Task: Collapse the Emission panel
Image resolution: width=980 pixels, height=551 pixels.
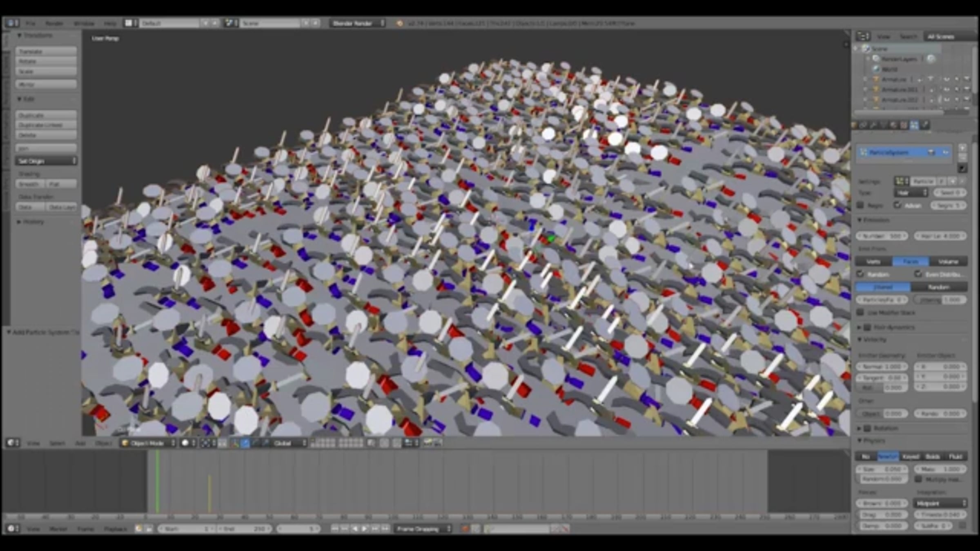Action: coord(860,220)
